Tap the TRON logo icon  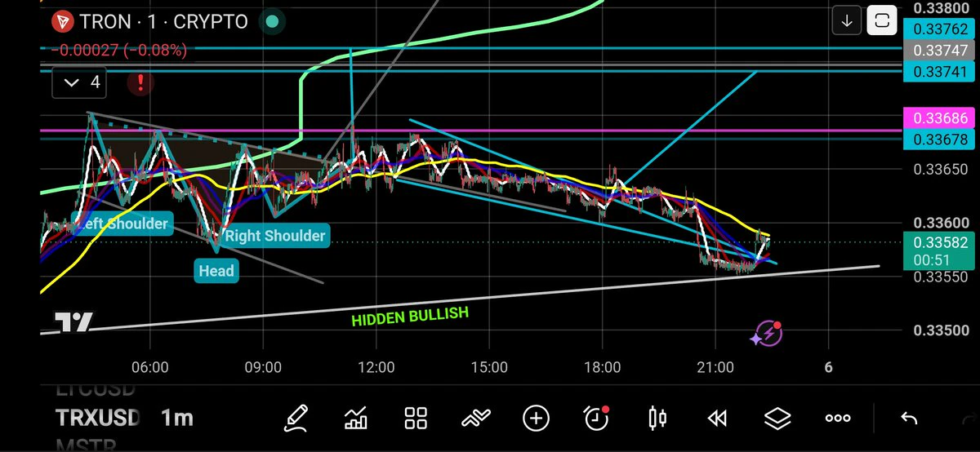[61, 21]
